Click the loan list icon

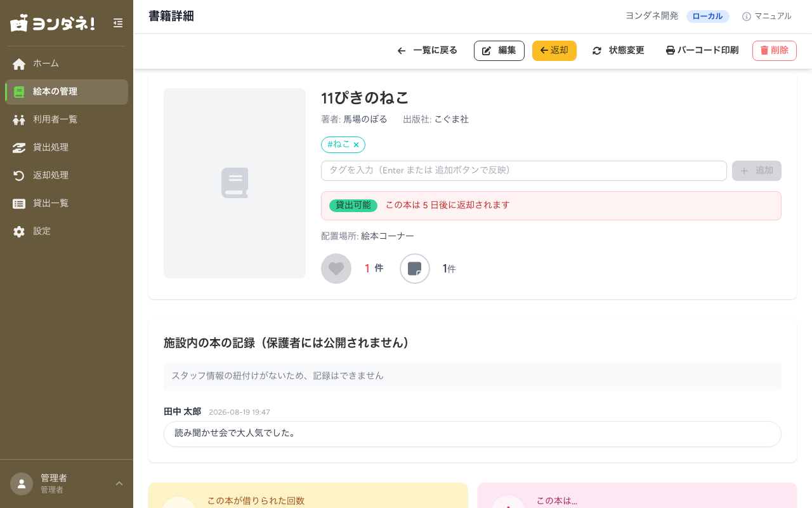click(19, 203)
